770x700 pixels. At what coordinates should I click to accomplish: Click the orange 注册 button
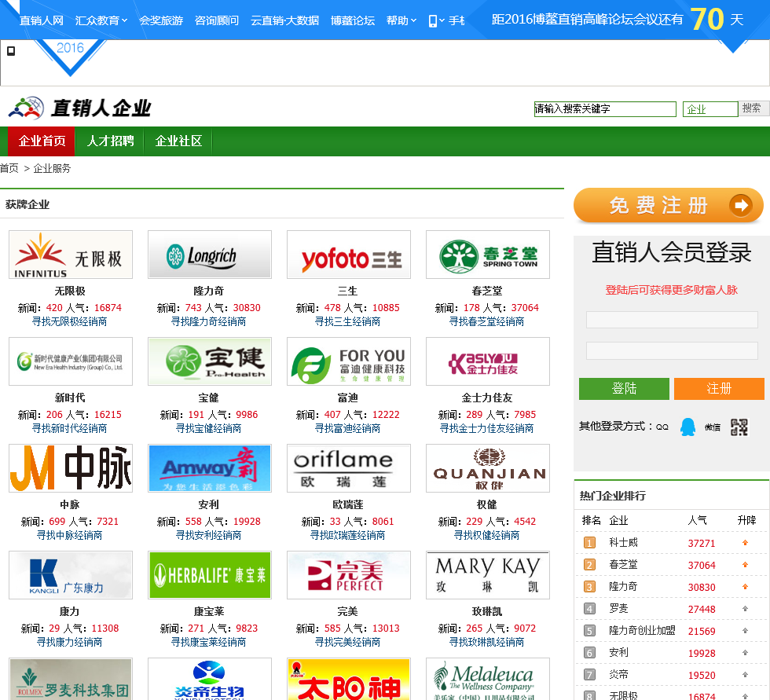click(720, 389)
